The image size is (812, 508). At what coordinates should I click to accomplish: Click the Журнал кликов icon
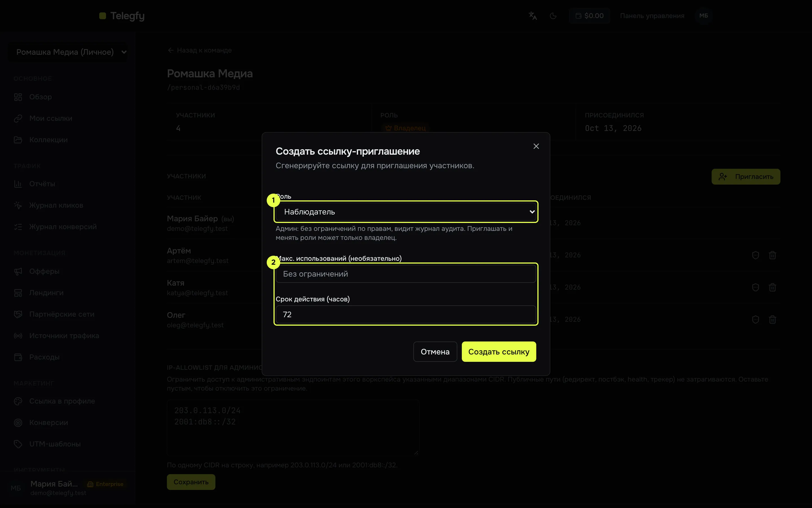tap(18, 205)
